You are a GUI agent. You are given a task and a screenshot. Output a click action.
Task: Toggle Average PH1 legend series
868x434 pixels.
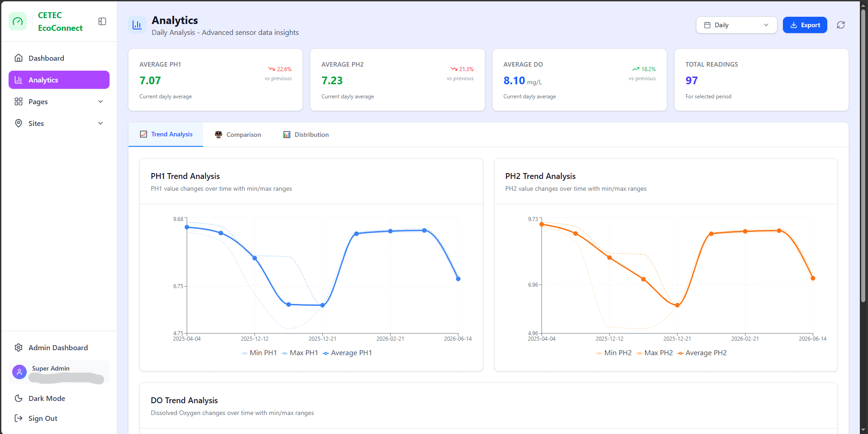[x=347, y=353]
